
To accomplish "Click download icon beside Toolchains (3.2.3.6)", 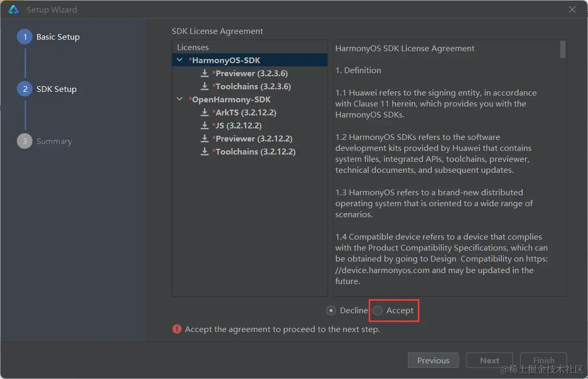I will [205, 86].
